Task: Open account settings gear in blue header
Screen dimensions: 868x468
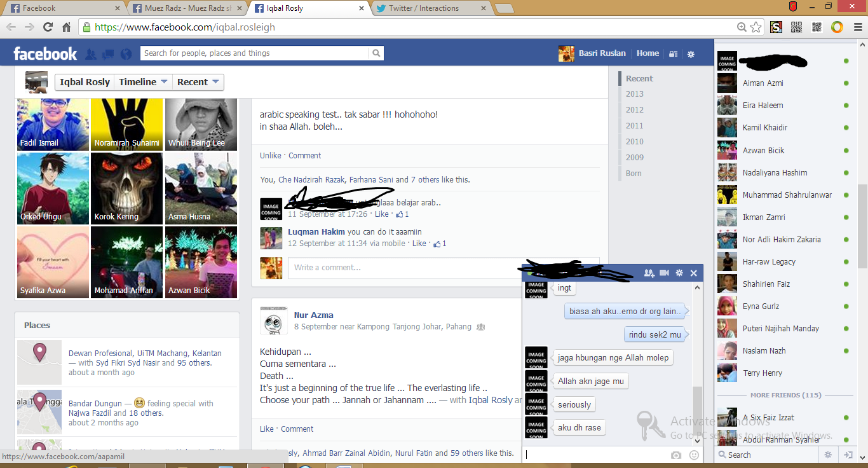Action: click(x=691, y=54)
